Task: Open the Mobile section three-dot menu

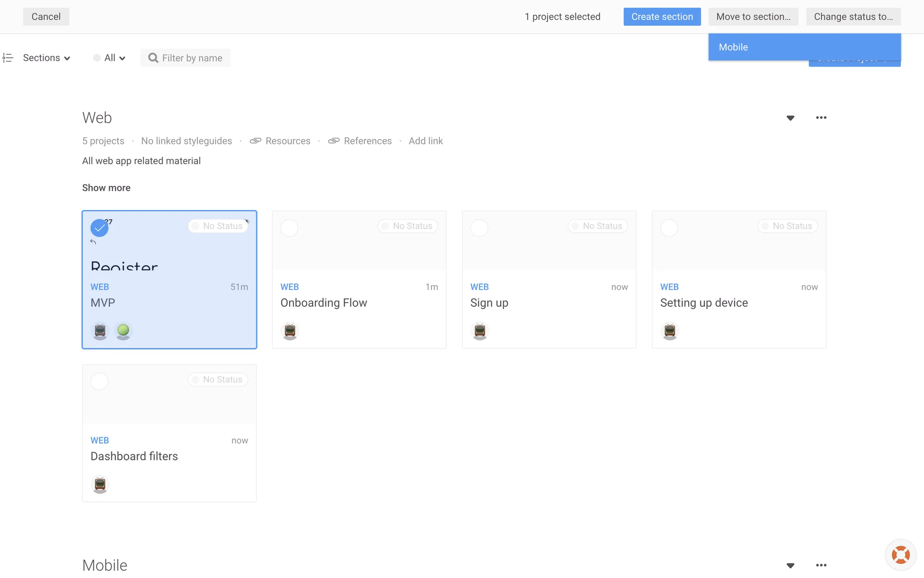Action: 821,565
